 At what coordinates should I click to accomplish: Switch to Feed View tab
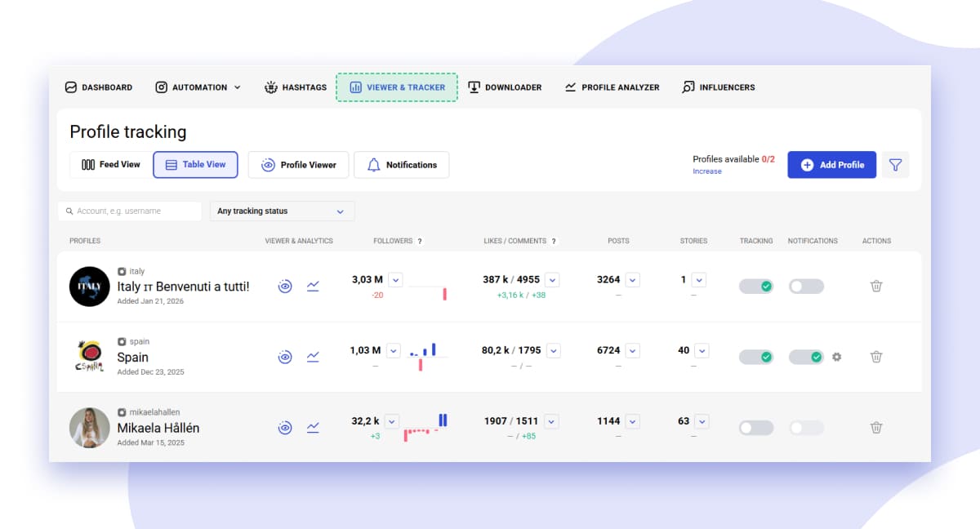coord(111,165)
